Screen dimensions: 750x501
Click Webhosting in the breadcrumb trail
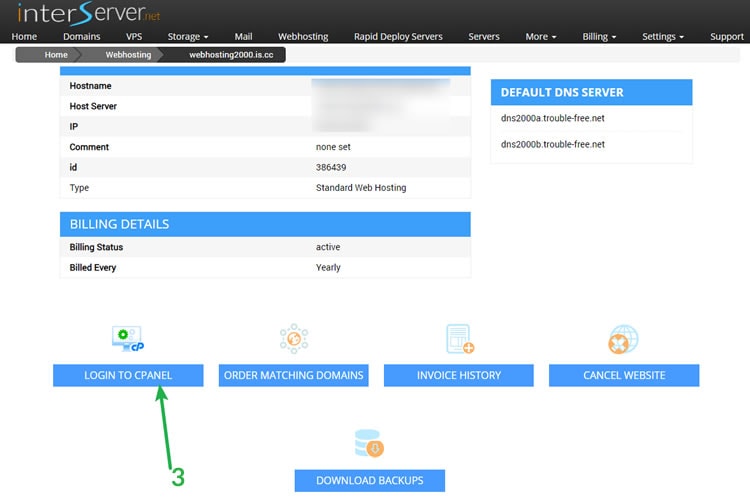(x=128, y=55)
